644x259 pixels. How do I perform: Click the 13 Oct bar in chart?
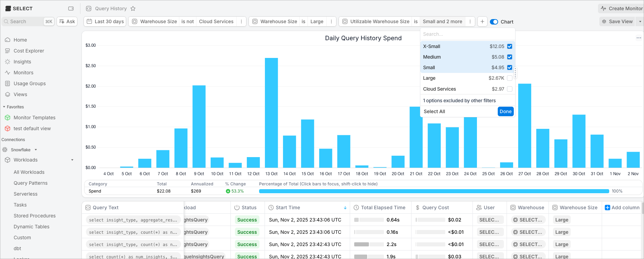tap(271, 112)
